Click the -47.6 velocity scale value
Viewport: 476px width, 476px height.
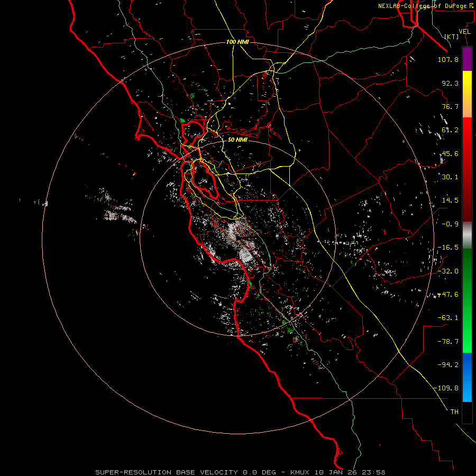pyautogui.click(x=448, y=295)
